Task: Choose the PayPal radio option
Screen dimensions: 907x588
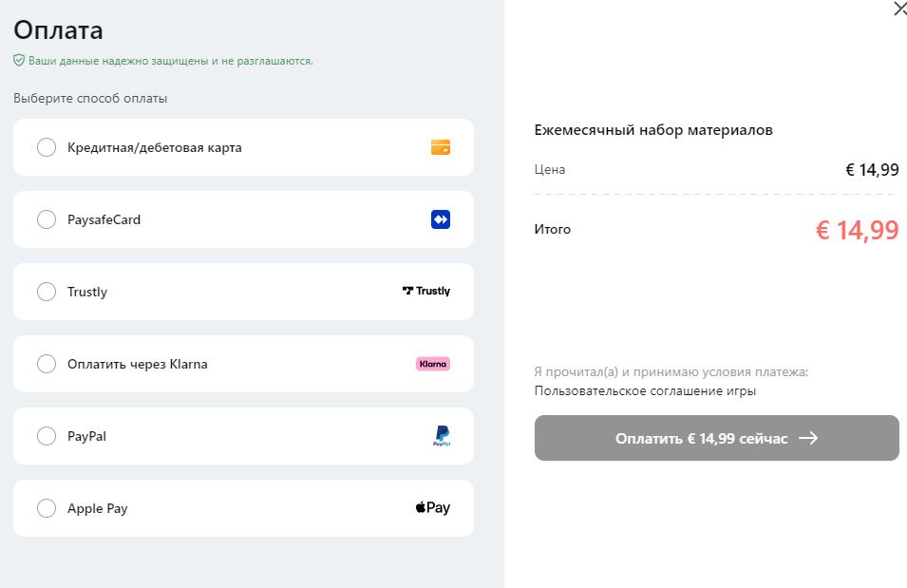Action: coord(47,436)
